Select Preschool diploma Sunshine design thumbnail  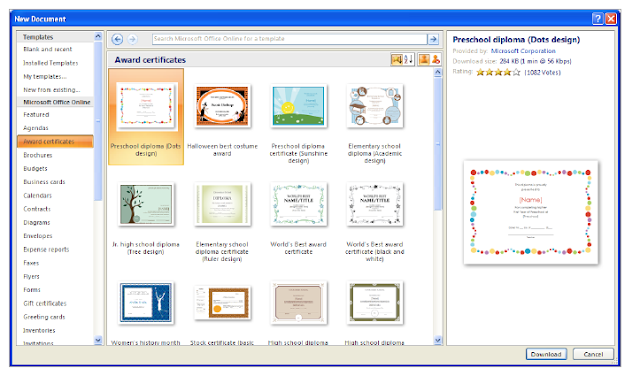coord(298,106)
